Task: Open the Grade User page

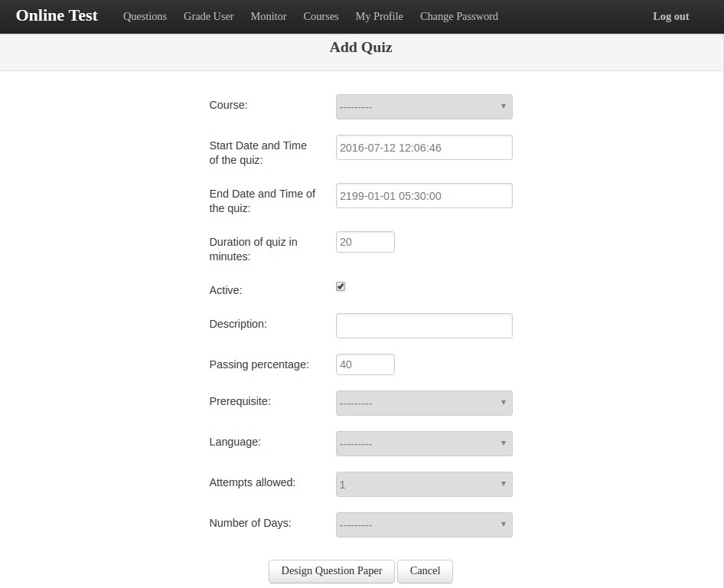Action: 209,17
